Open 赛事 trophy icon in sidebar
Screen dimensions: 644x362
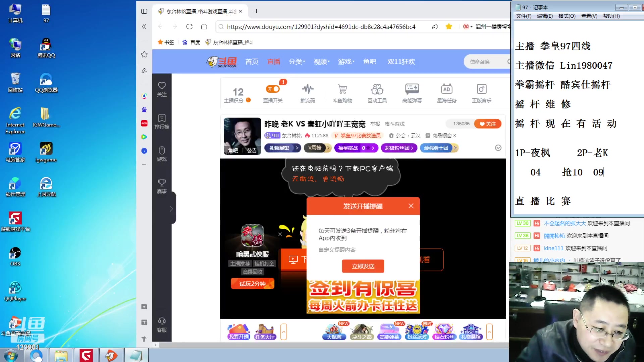(162, 186)
